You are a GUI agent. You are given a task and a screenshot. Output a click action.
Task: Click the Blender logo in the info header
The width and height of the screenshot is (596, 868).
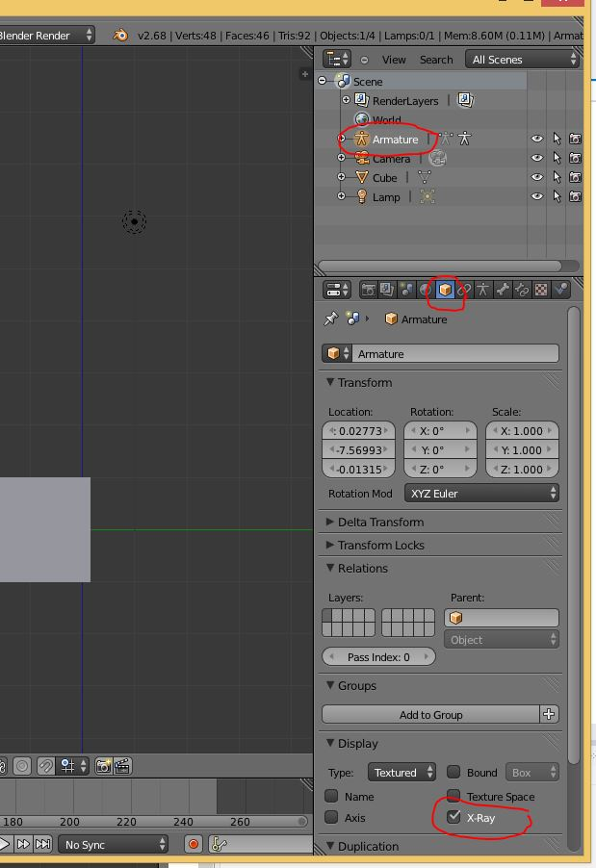120,36
